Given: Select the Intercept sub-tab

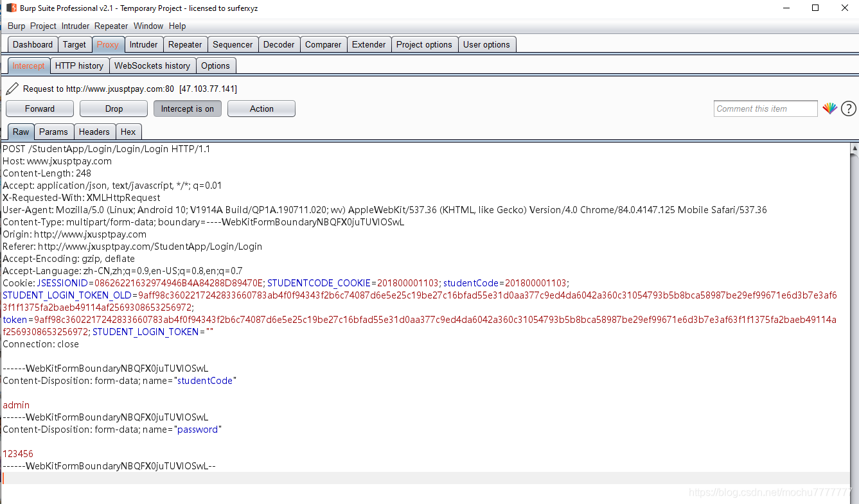Looking at the screenshot, I should 29,65.
